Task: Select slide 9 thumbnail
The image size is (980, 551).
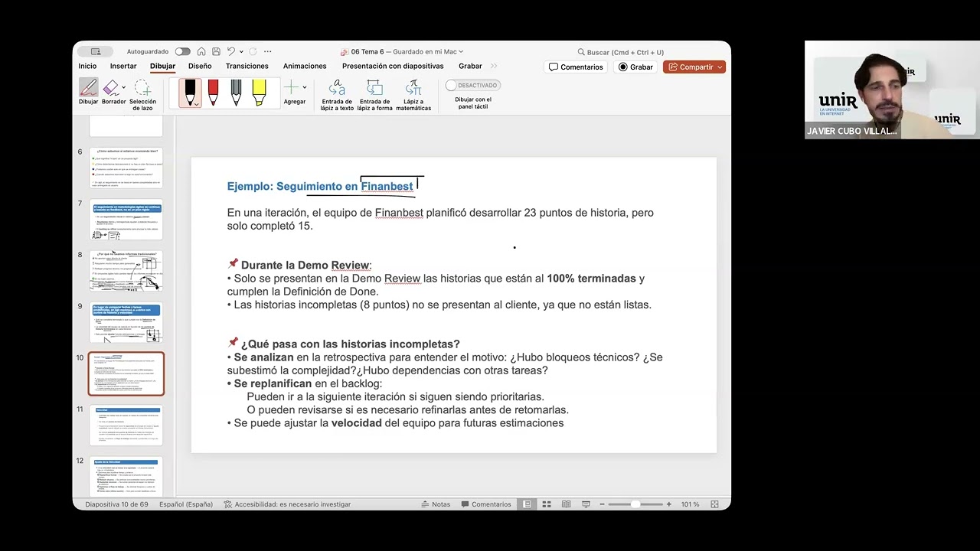Action: pyautogui.click(x=126, y=322)
